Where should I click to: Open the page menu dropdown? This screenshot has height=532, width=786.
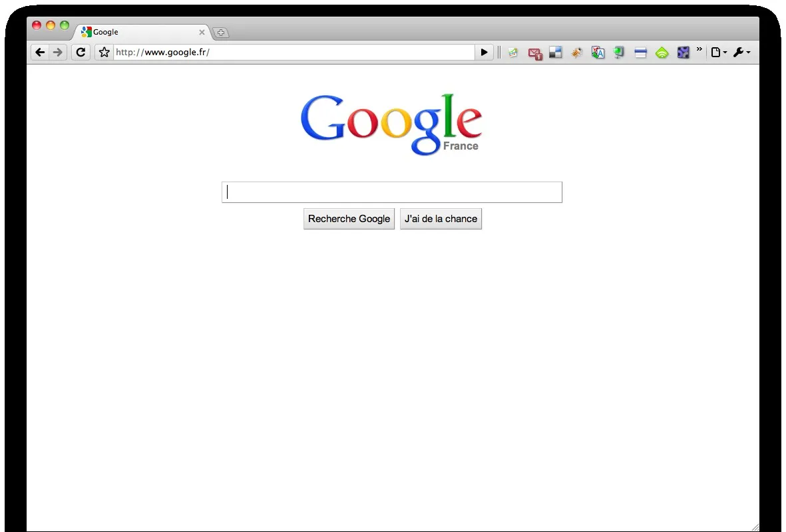click(719, 52)
